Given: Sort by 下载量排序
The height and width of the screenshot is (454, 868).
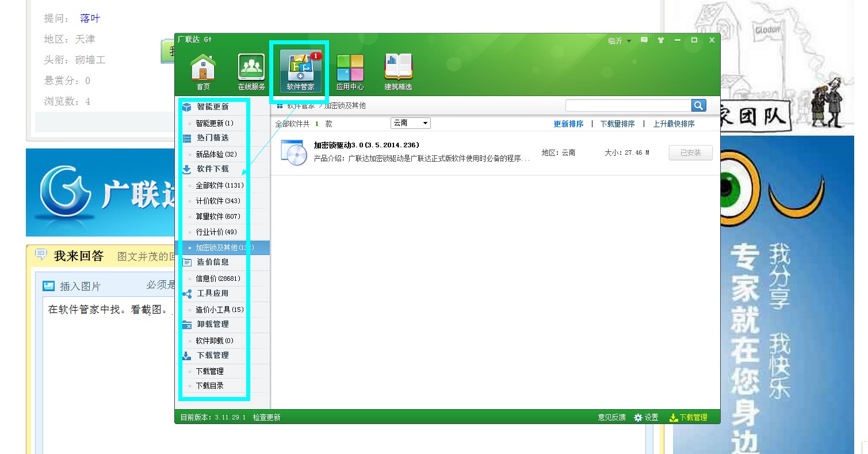Looking at the screenshot, I should (x=617, y=124).
